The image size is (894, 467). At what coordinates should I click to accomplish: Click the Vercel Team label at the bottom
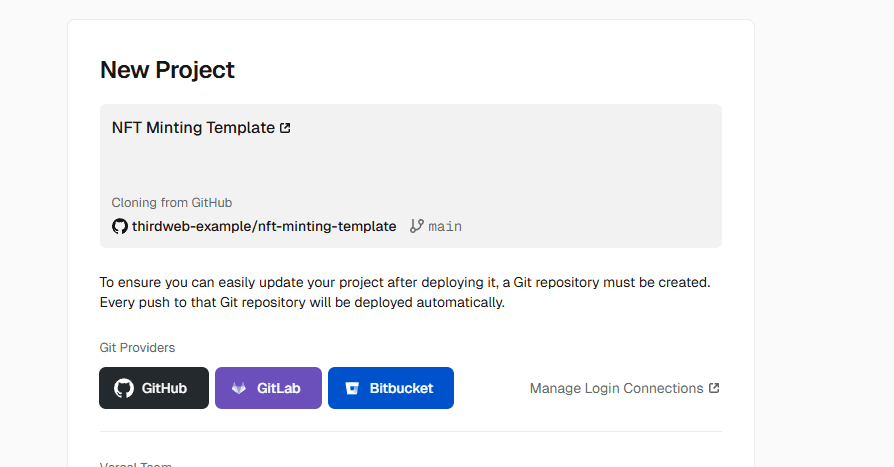click(136, 464)
